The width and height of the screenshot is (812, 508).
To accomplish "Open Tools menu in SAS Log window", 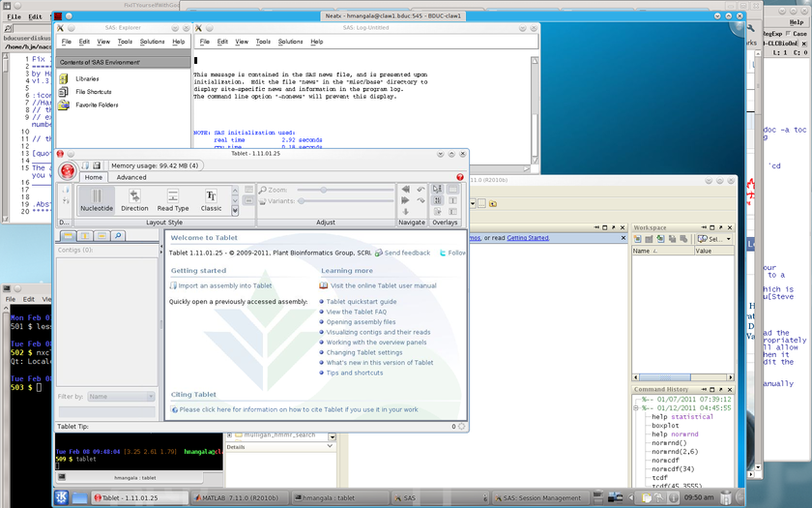I will click(263, 42).
